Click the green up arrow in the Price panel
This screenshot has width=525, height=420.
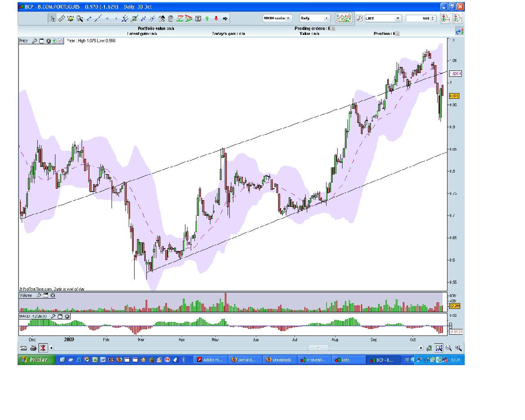[54, 41]
